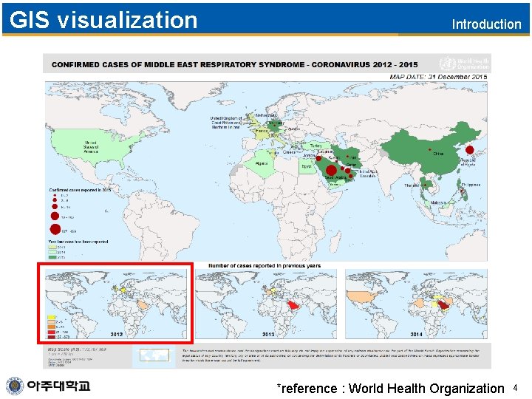Screen dimensions: 532x399
Task: Click the 'Netherlands' country label
Action: coord(266,116)
